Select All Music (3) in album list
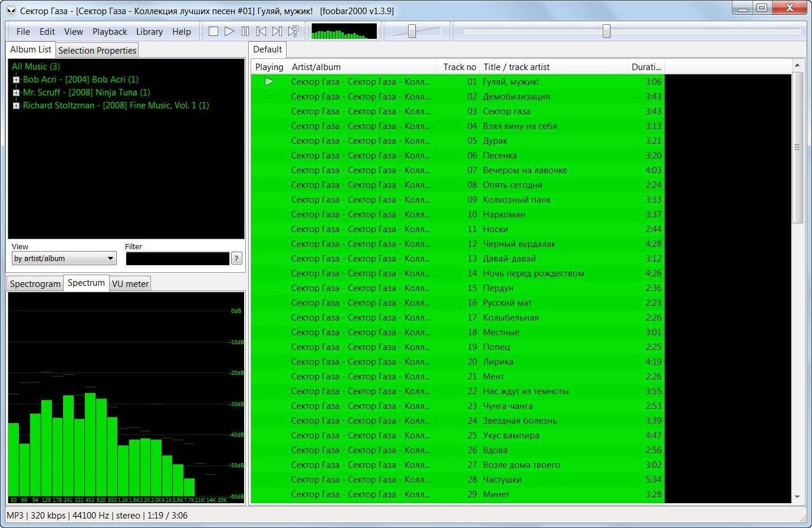The width and height of the screenshot is (812, 528). point(36,67)
